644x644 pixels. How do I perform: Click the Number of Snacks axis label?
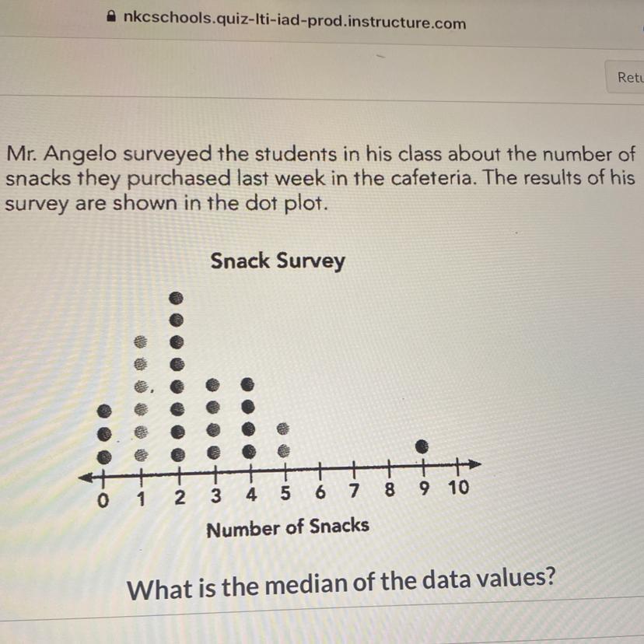point(287,527)
